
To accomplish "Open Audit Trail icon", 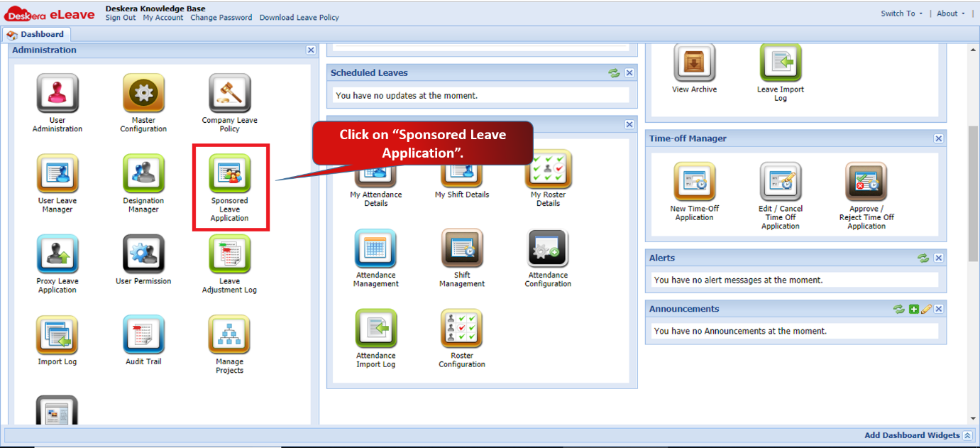I will pos(143,335).
